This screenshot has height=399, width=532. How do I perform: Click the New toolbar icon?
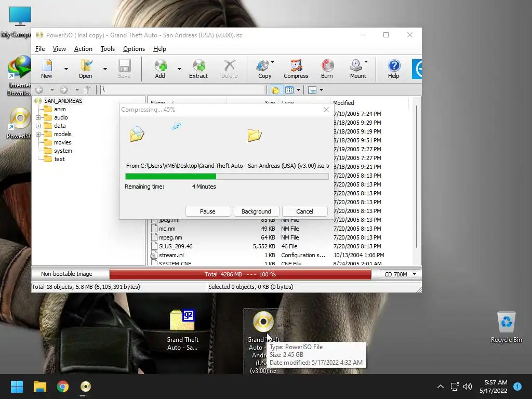pos(47,69)
